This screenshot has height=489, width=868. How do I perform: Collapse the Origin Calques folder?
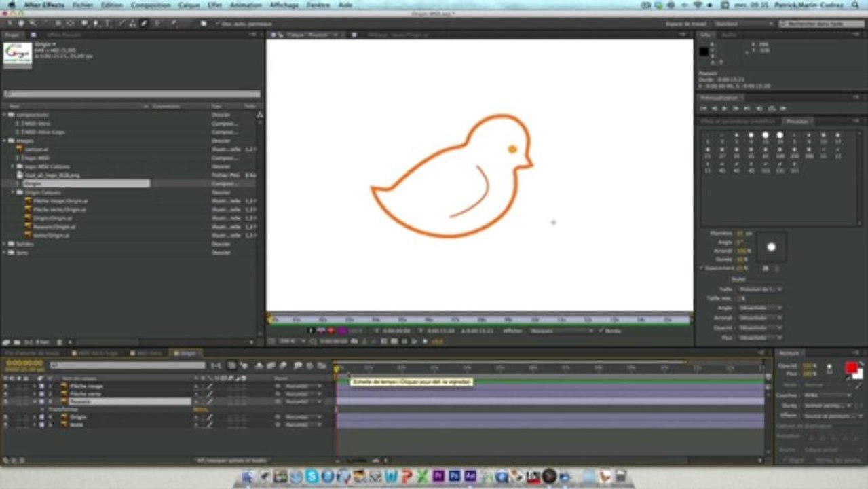click(13, 192)
